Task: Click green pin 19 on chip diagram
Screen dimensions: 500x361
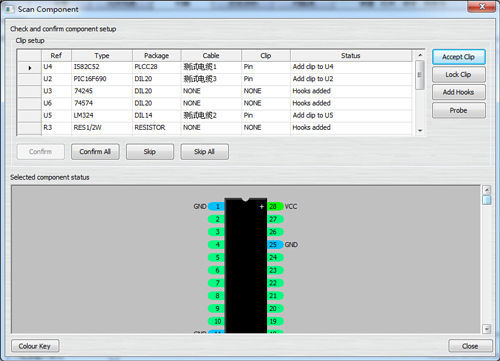Action: pos(275,321)
